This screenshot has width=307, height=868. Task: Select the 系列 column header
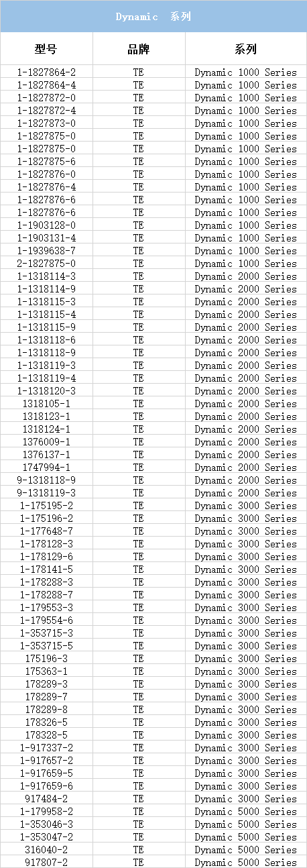point(246,49)
